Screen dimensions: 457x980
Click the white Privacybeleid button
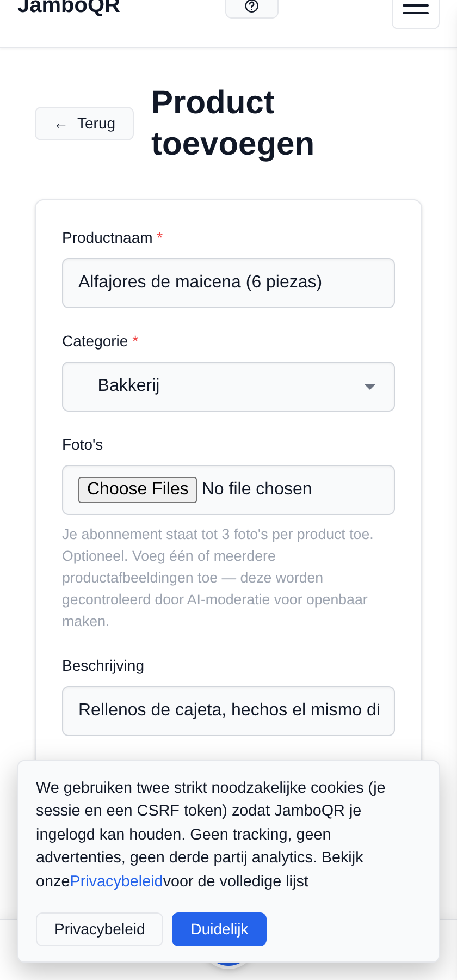coord(100,929)
